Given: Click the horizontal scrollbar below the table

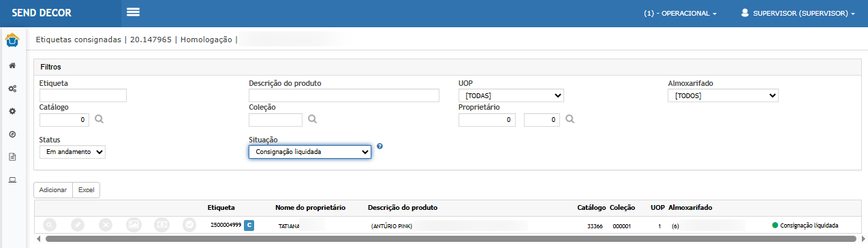Looking at the screenshot, I should 450,239.
